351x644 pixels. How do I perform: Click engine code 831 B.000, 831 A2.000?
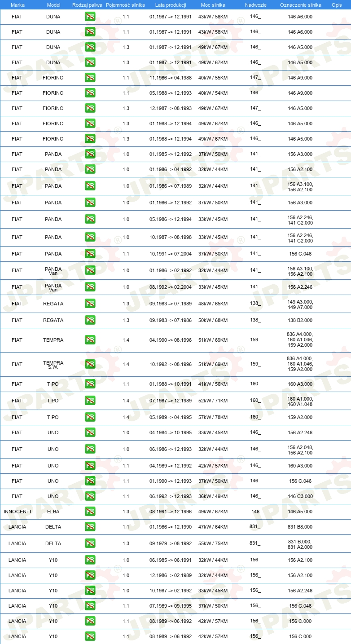point(300,544)
